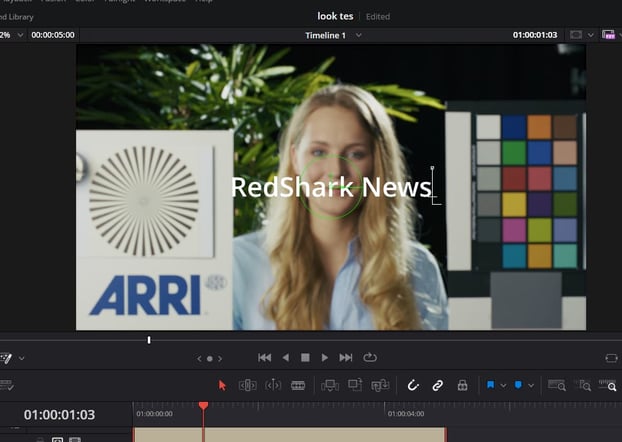This screenshot has width=622, height=442.
Task: Jump to last frame of timeline
Action: (x=346, y=358)
